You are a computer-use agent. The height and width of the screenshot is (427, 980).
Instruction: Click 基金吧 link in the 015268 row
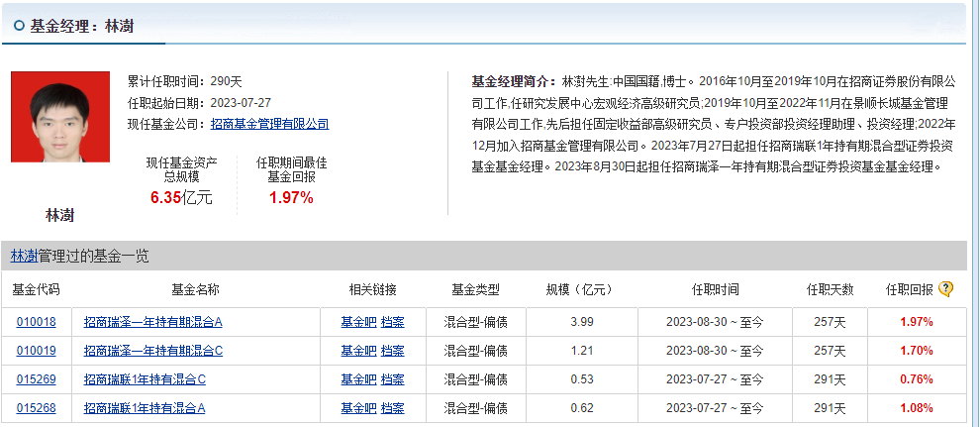pyautogui.click(x=358, y=408)
